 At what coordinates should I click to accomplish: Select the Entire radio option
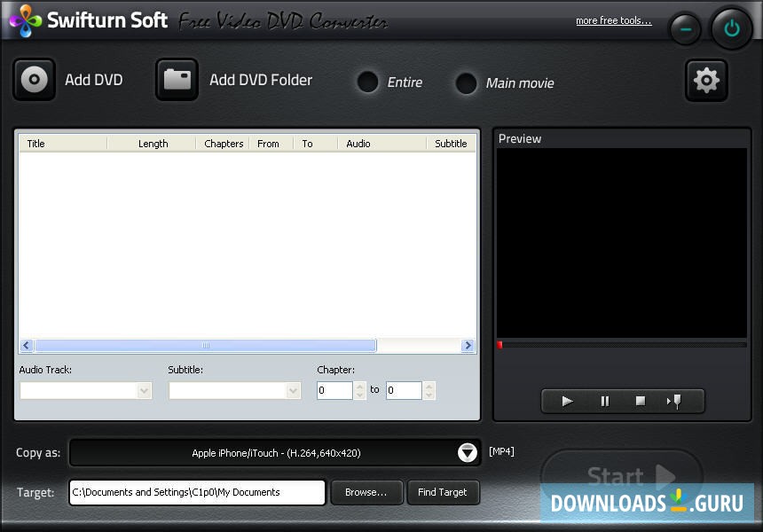coord(367,82)
